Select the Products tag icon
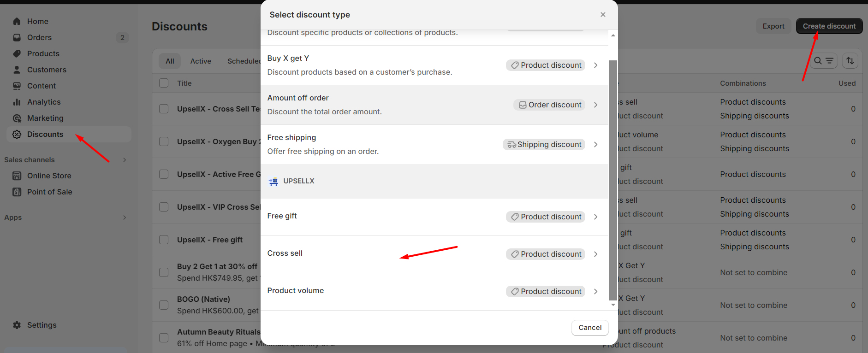 pos(17,53)
